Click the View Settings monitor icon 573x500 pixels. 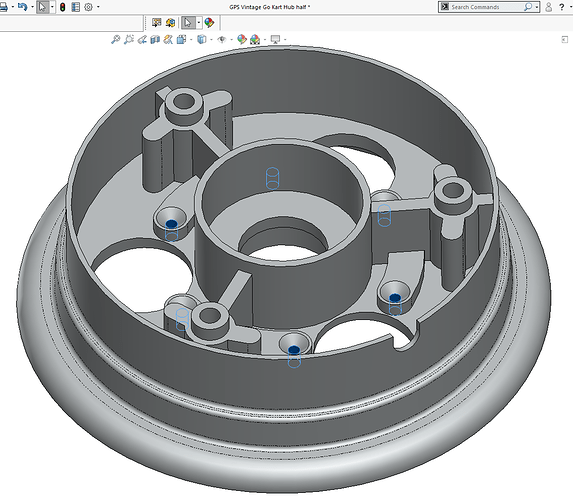click(275, 39)
